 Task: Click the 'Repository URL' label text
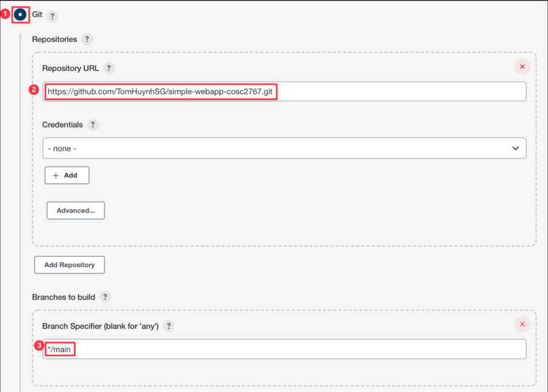[x=70, y=68]
